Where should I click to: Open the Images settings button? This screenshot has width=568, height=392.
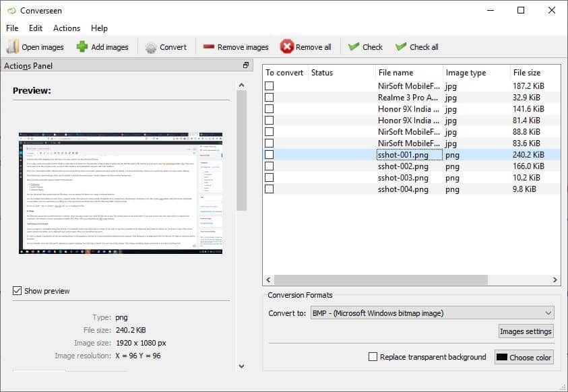526,331
